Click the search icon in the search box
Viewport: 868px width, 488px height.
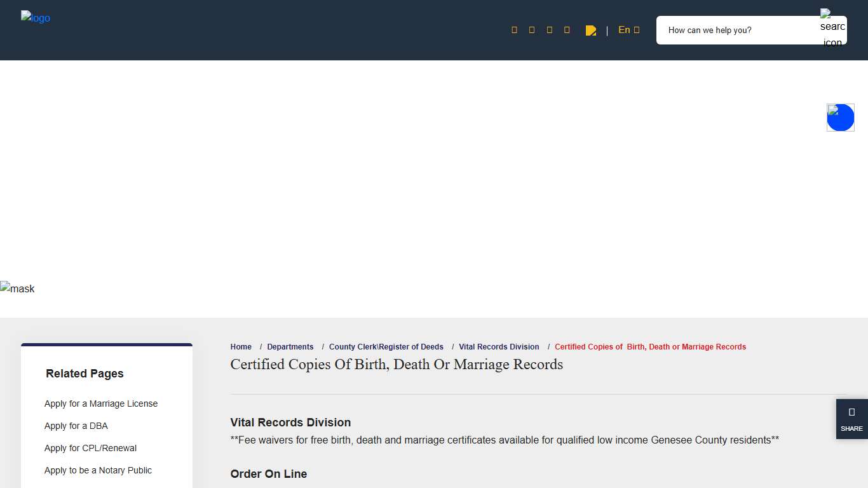coord(832,29)
